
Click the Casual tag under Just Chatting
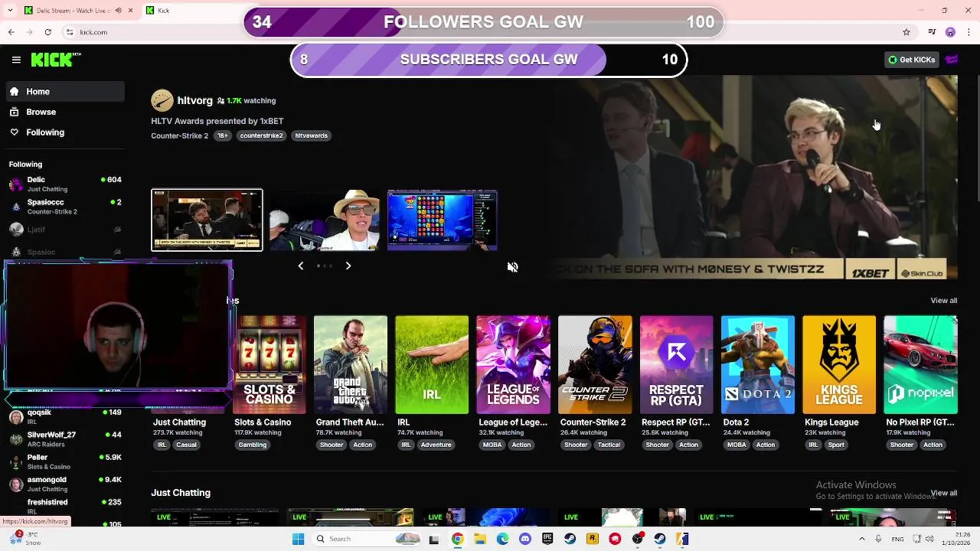187,445
